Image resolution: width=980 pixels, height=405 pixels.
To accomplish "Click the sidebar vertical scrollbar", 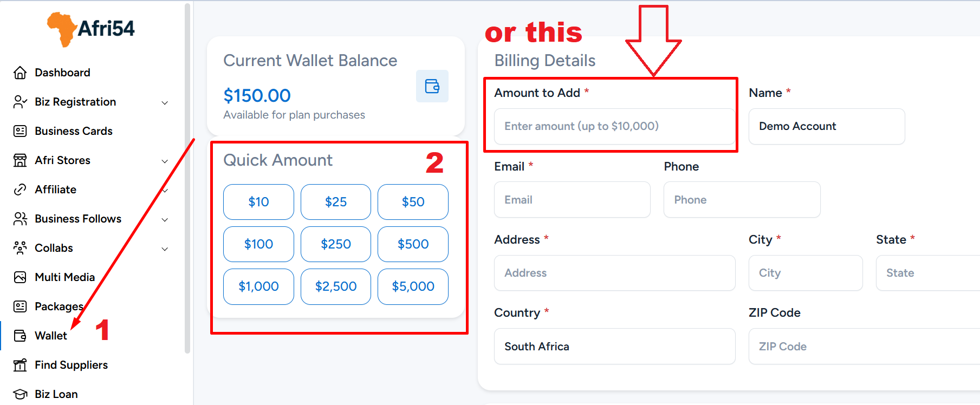I will pos(187,179).
